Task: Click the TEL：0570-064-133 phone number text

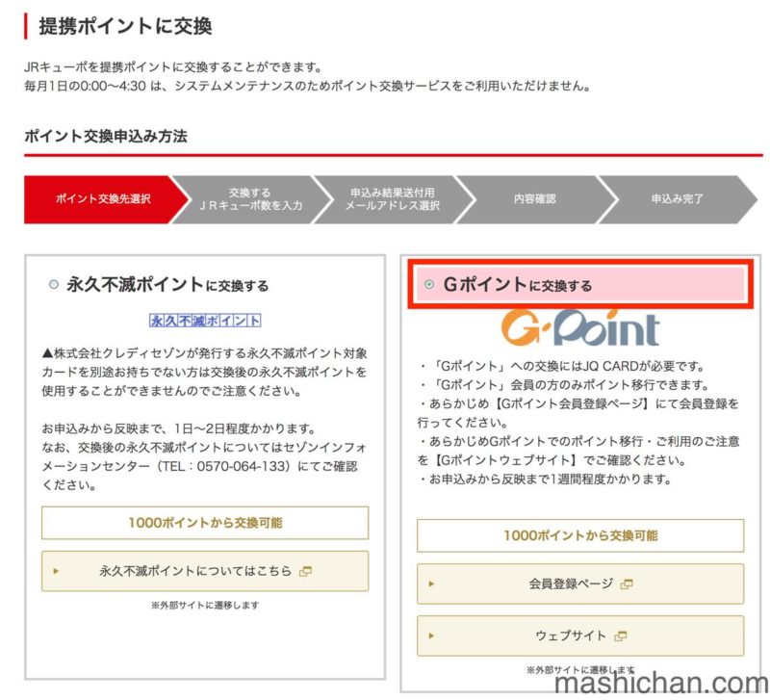Action: pos(225,466)
